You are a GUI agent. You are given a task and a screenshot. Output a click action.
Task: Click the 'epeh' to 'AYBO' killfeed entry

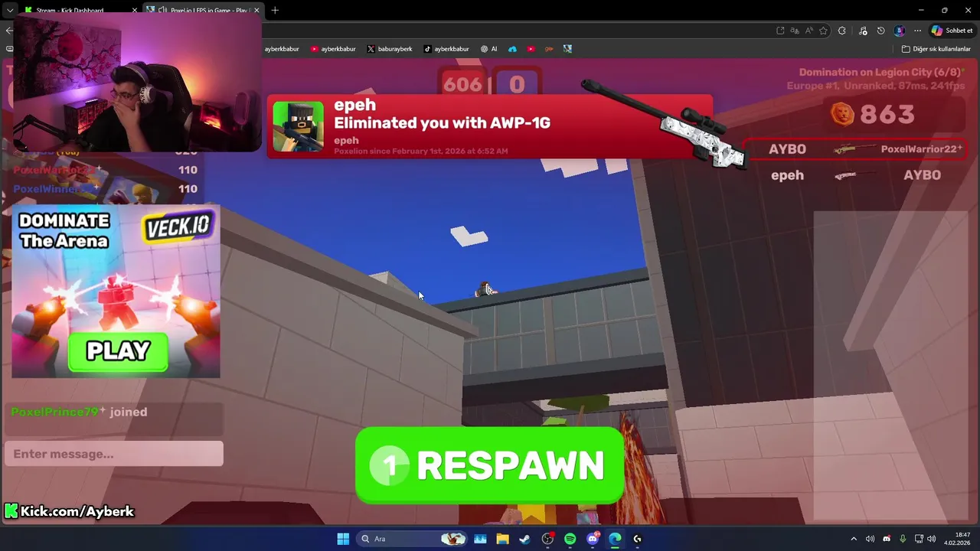pos(855,175)
